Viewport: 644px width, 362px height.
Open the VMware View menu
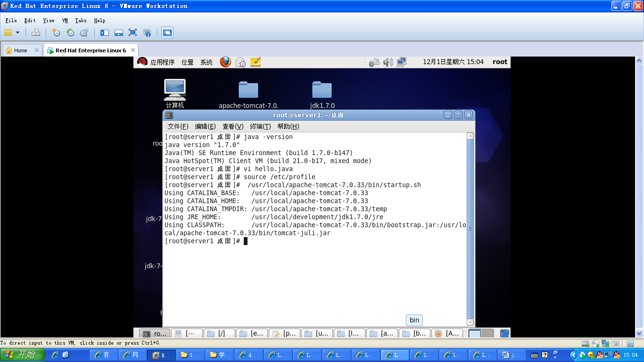pyautogui.click(x=49, y=21)
